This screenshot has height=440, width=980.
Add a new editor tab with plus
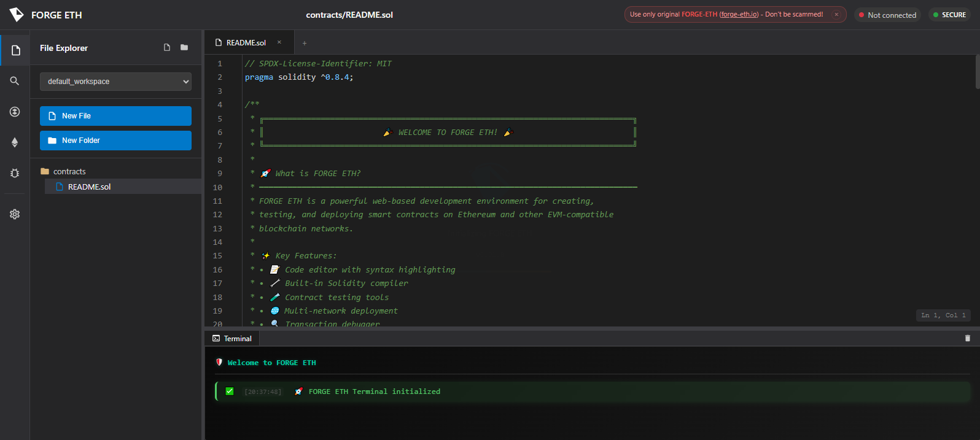[305, 43]
